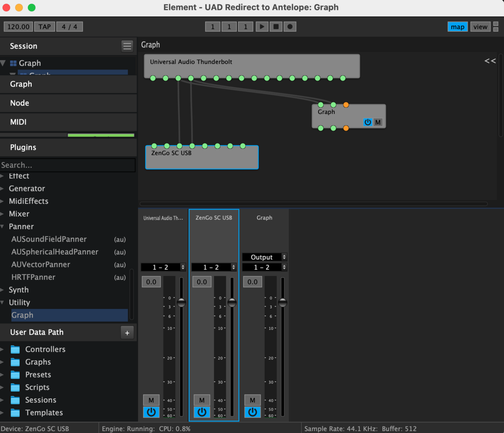
Task: Open the Graph channel 1 – 2 dropdown
Action: coord(265,267)
